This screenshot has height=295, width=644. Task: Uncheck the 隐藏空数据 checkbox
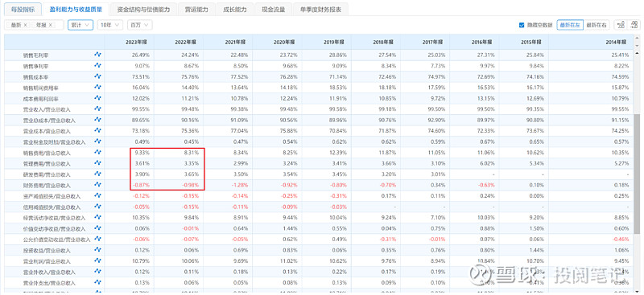point(522,25)
